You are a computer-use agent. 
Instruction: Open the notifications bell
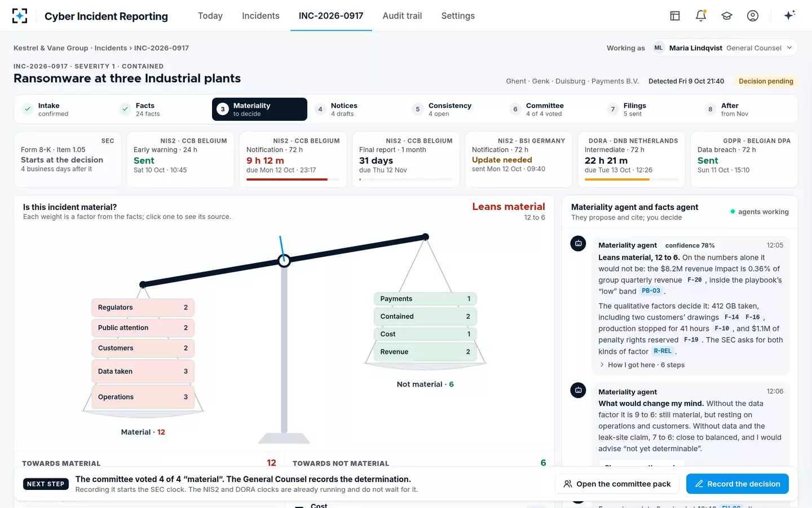pyautogui.click(x=701, y=16)
